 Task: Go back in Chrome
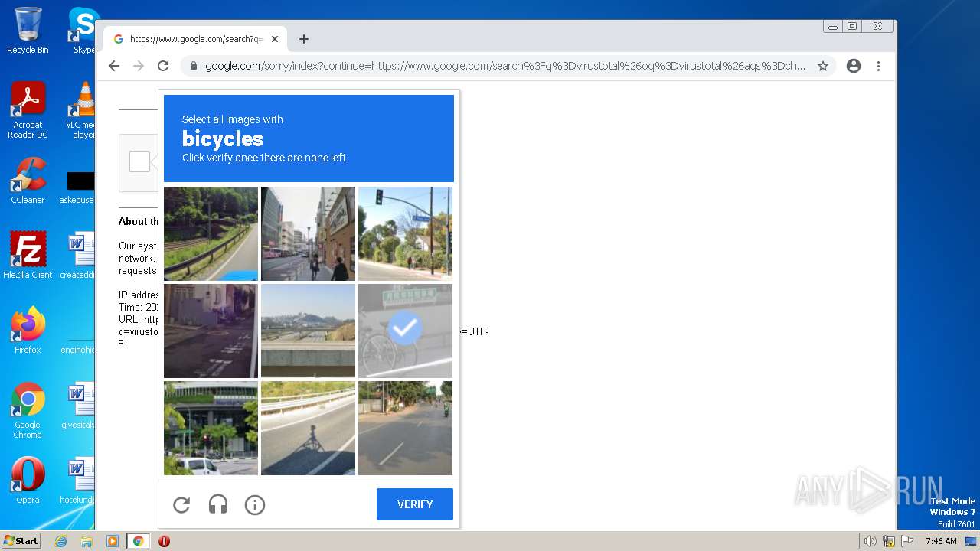pyautogui.click(x=114, y=66)
